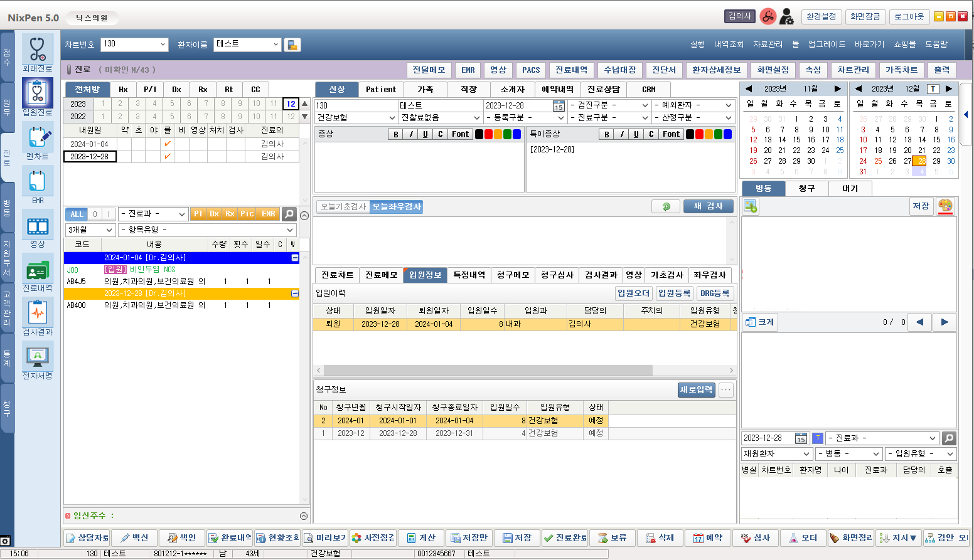The height and width of the screenshot is (560, 974).
Task: Open the 건강보험 insurance dropdown
Action: pos(356,118)
